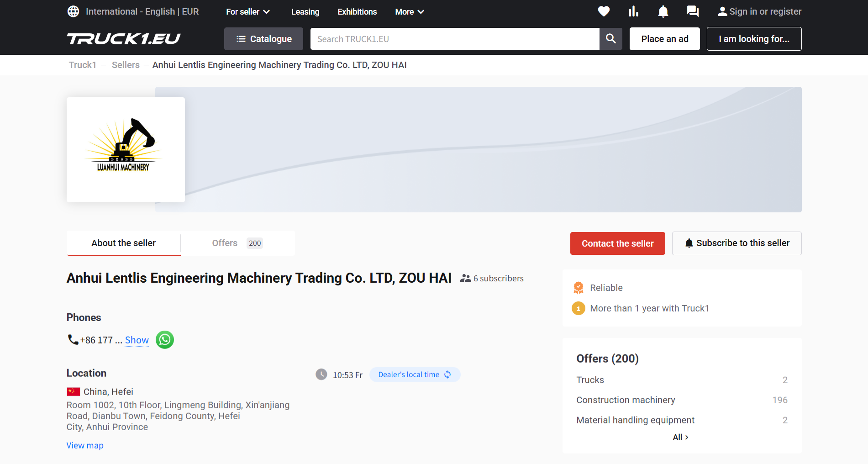Open Exhibitions menu item
This screenshot has height=464, width=868.
[x=357, y=12]
